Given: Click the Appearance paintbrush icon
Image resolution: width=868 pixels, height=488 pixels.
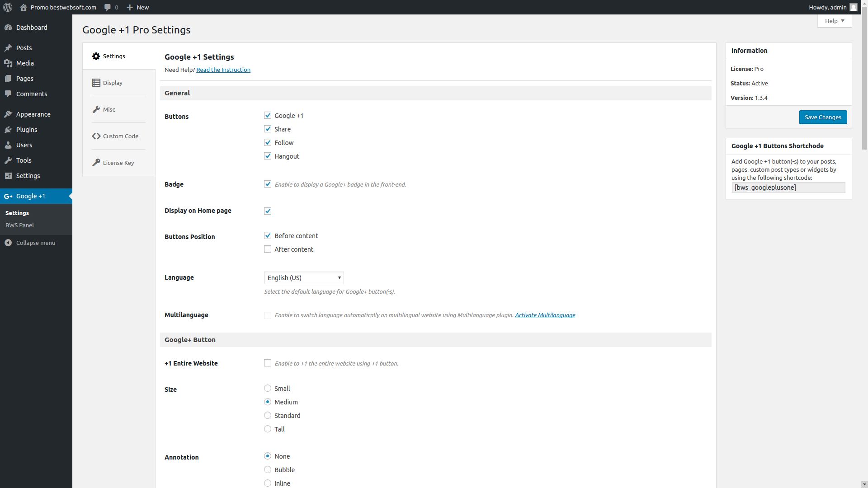Looking at the screenshot, I should point(8,114).
